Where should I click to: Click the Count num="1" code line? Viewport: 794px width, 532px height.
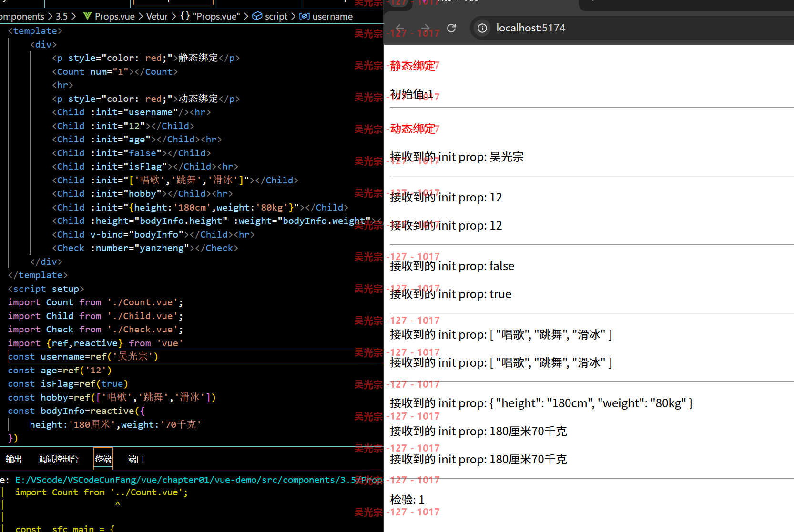(x=115, y=71)
